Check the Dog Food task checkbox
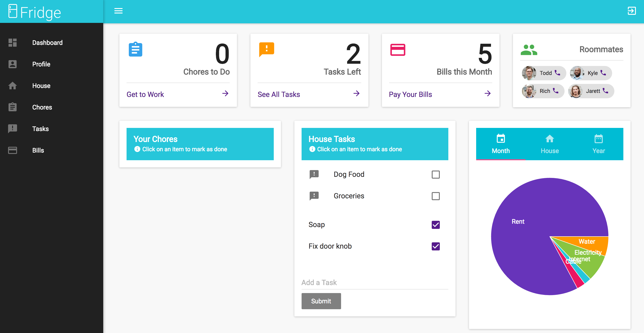Image resolution: width=644 pixels, height=333 pixels. (435, 175)
